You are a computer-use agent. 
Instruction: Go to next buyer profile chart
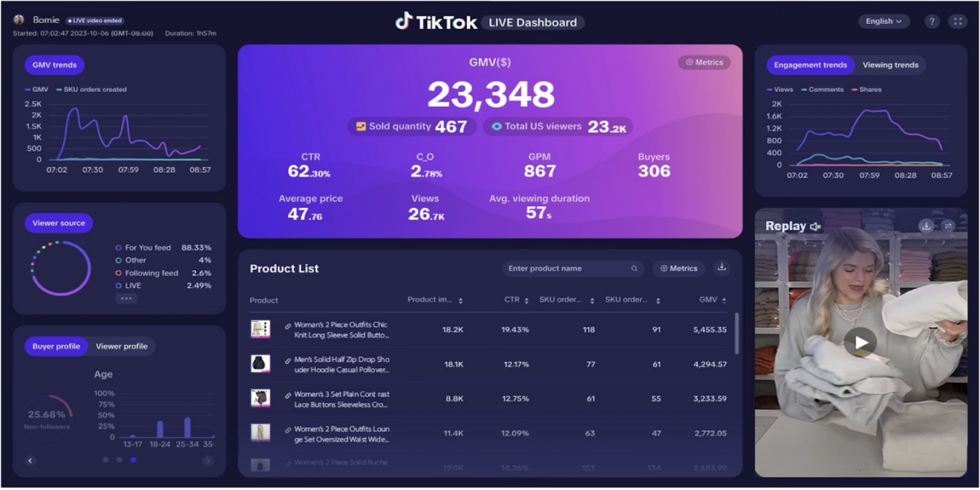pyautogui.click(x=208, y=461)
